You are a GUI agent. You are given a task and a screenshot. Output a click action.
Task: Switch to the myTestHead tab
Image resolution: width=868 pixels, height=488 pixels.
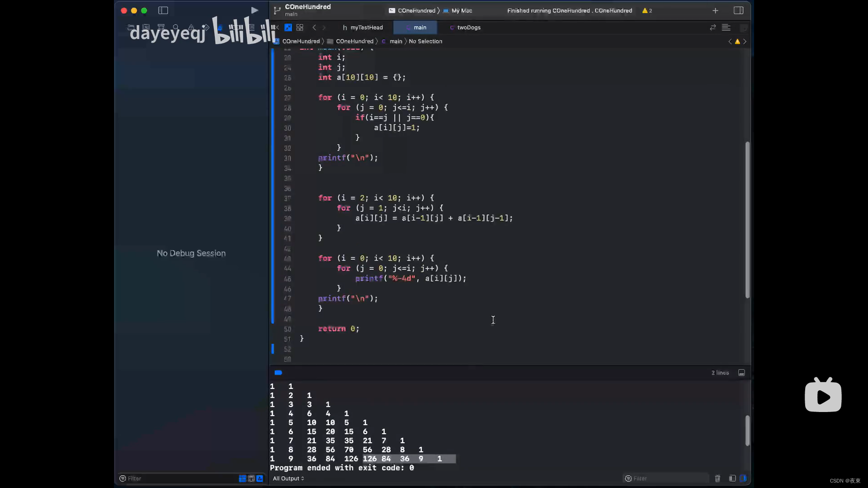(x=363, y=28)
